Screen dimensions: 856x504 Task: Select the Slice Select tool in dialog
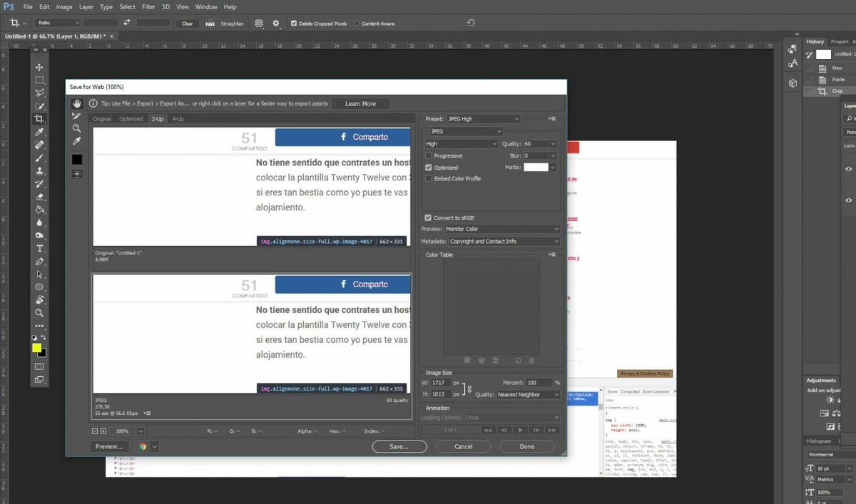pos(76,116)
